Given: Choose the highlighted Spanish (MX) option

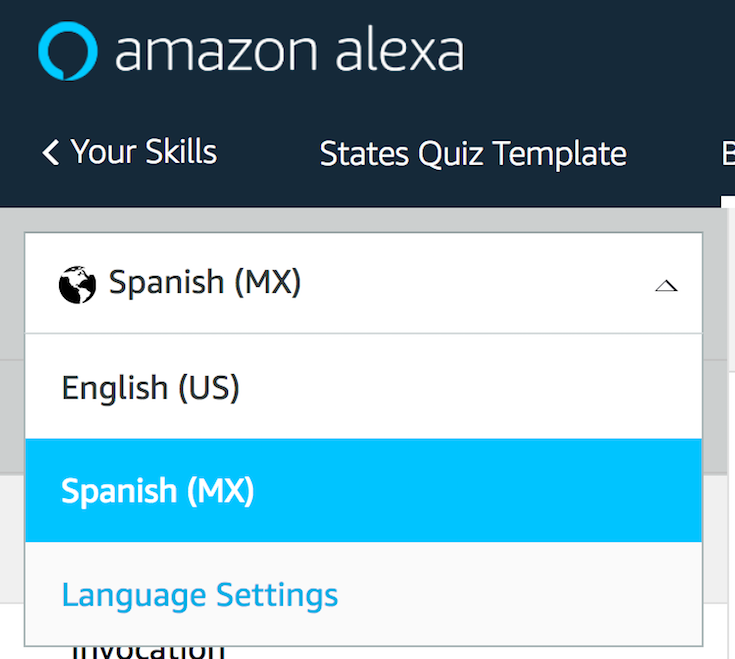Looking at the screenshot, I should (x=158, y=491).
